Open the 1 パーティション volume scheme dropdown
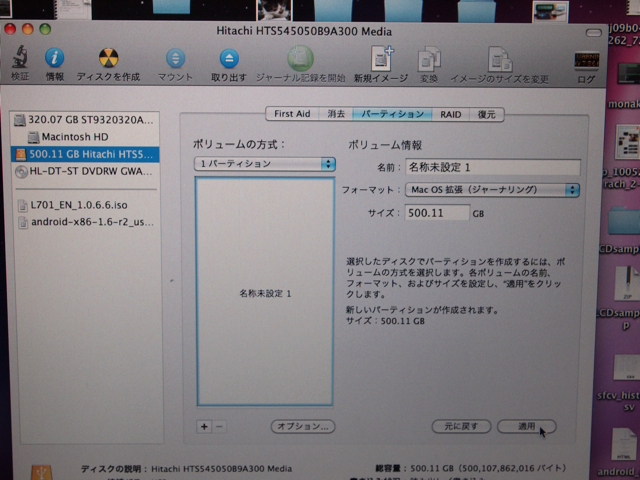Screen dimensions: 640x480 tap(264, 163)
